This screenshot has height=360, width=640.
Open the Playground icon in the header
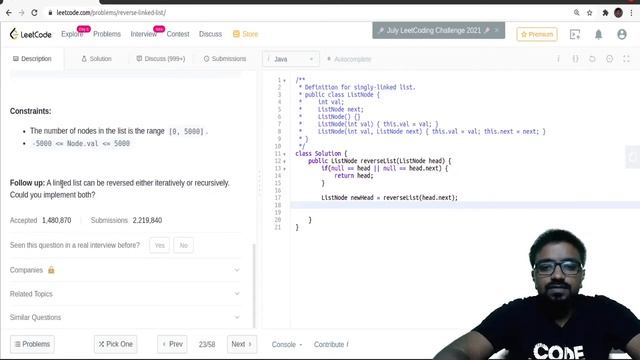[x=575, y=35]
